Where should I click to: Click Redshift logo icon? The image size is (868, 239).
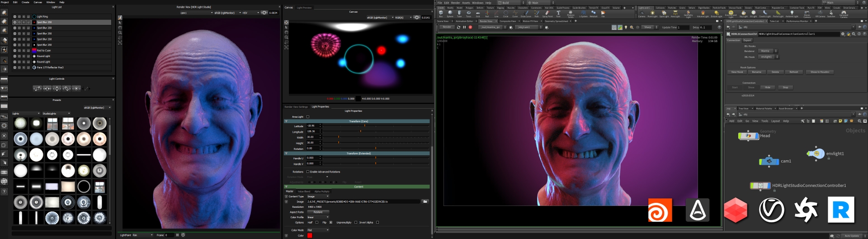pyautogui.click(x=736, y=210)
